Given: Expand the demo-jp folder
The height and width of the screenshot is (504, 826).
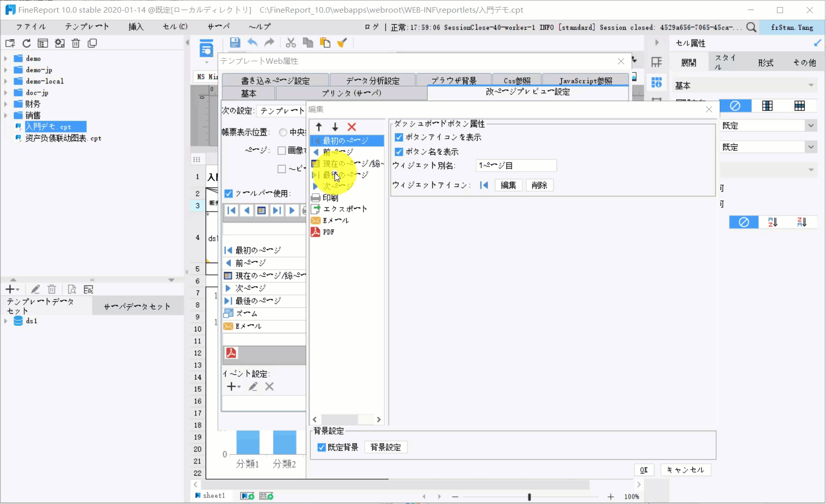Looking at the screenshot, I should click(x=6, y=70).
